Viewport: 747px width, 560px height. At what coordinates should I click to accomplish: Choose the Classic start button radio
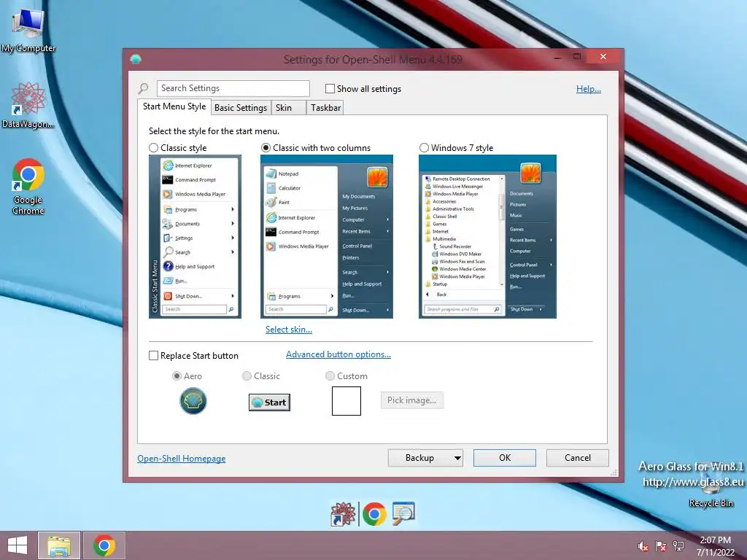tap(247, 376)
